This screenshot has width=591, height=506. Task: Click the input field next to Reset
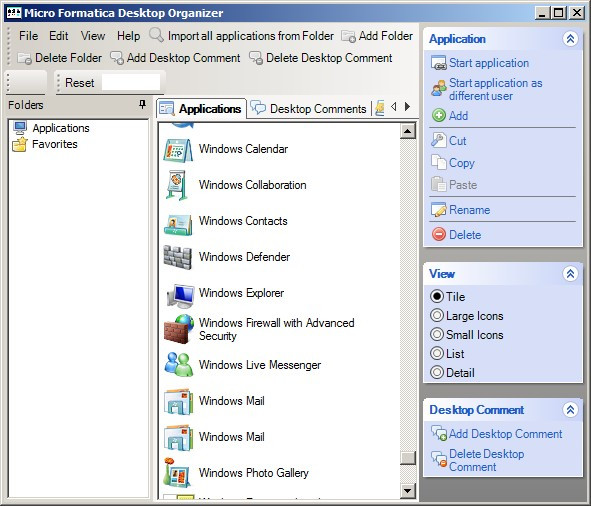(131, 82)
